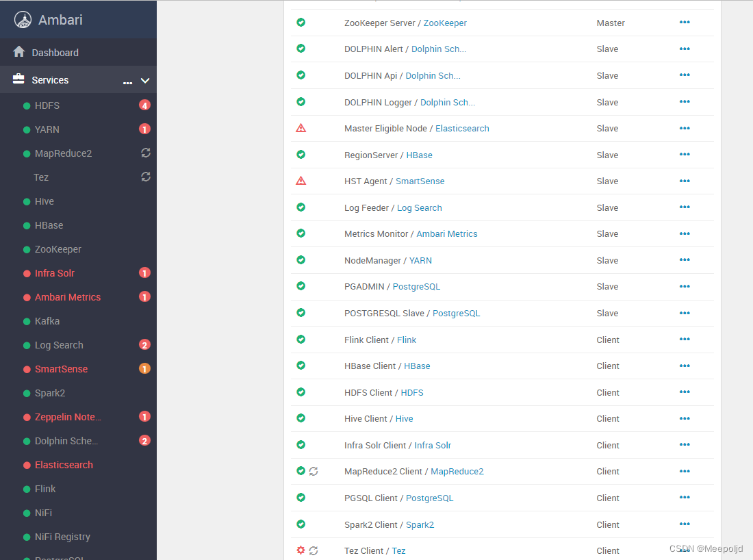
Task: Open MapReduce2 service in sidebar
Action: click(63, 153)
